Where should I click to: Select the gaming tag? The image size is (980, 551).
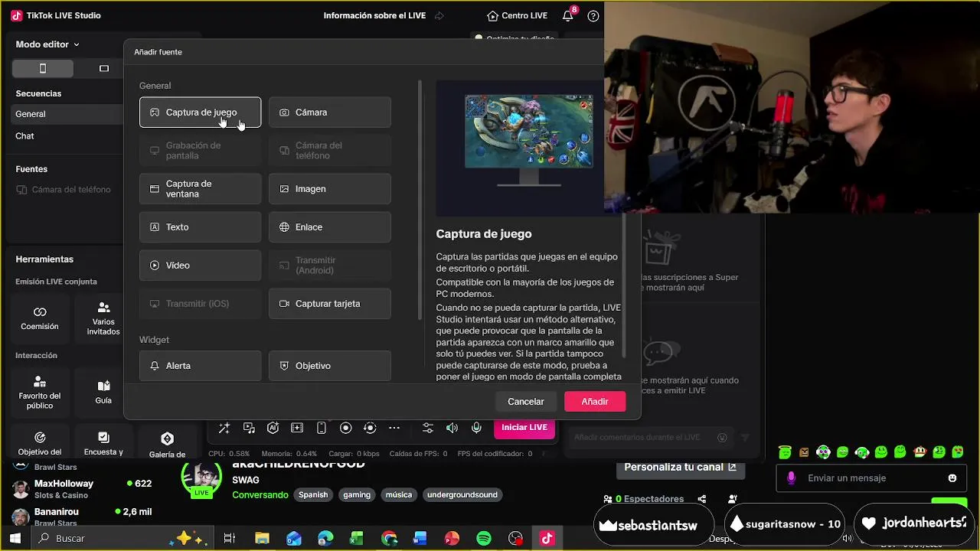[x=357, y=495]
